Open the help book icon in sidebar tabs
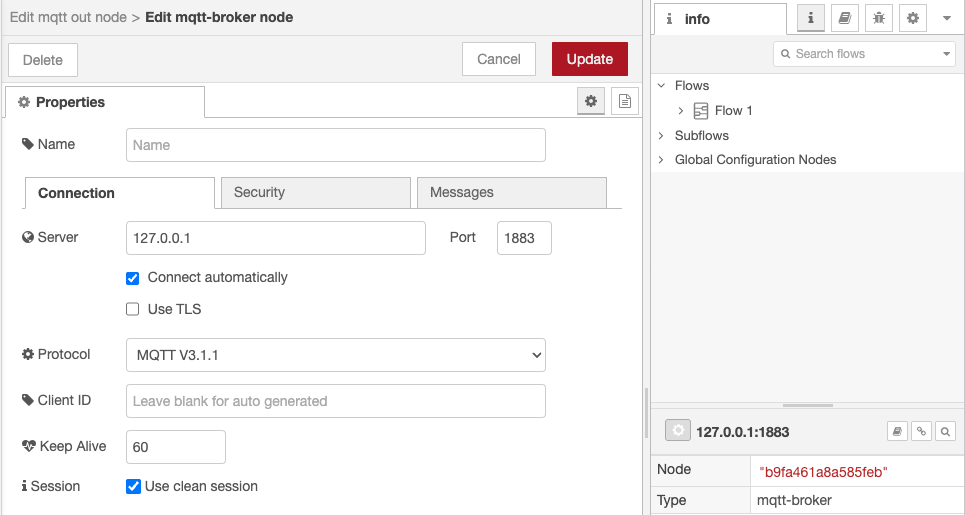 (845, 18)
